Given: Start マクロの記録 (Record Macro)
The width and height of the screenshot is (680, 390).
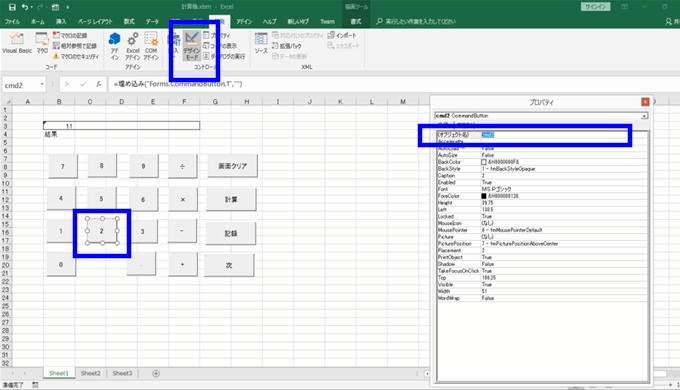Looking at the screenshot, I should 70,35.
